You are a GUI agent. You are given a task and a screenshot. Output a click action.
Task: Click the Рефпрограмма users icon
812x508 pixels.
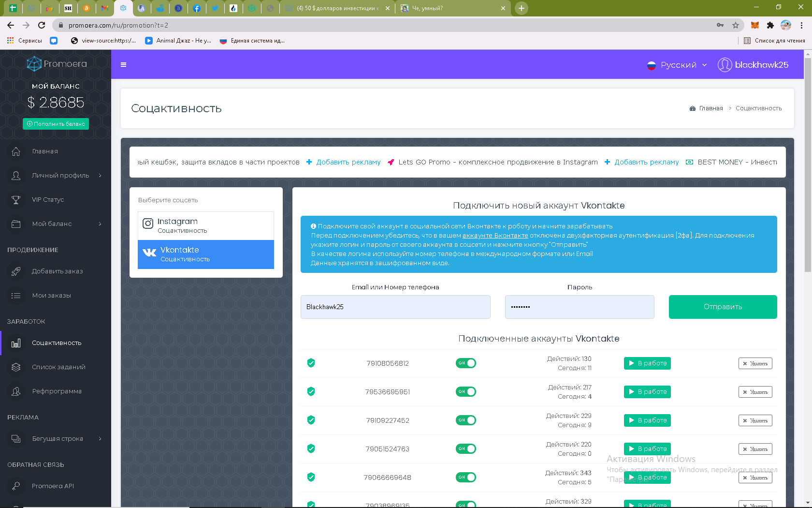click(x=16, y=391)
